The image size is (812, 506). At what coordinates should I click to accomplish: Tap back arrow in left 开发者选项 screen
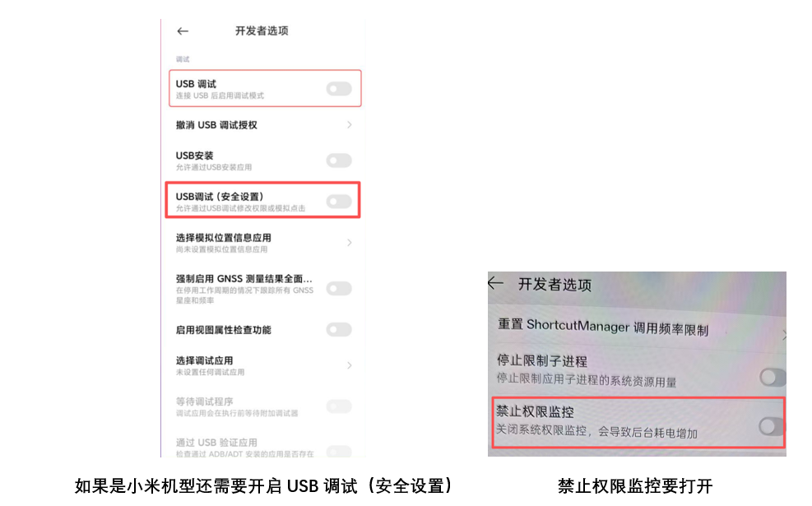[x=183, y=31]
